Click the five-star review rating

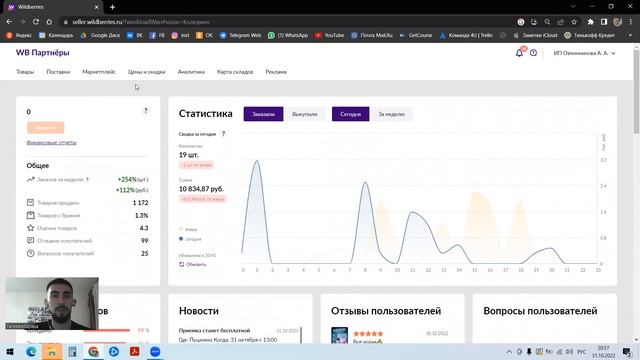(x=368, y=333)
